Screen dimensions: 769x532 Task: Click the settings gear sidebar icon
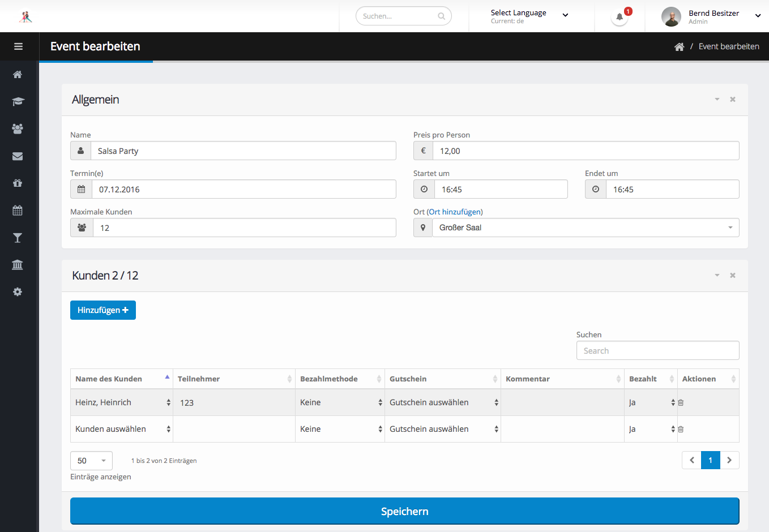[x=18, y=292]
